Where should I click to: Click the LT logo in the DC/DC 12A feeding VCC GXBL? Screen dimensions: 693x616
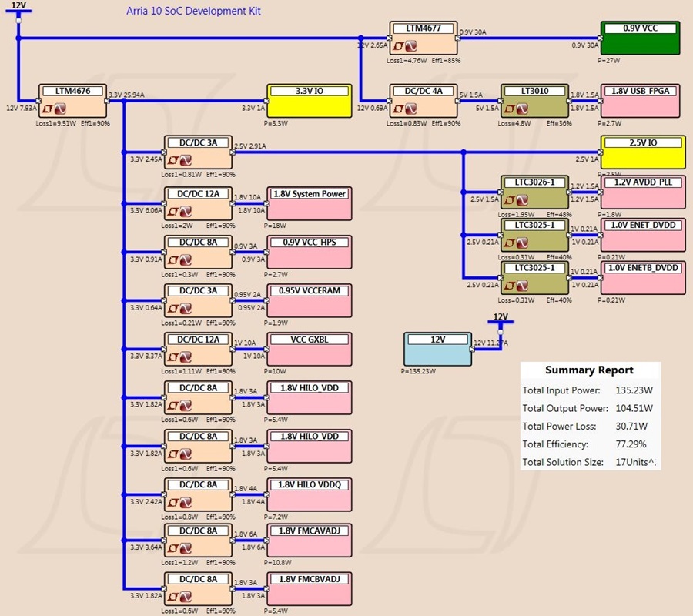click(173, 357)
